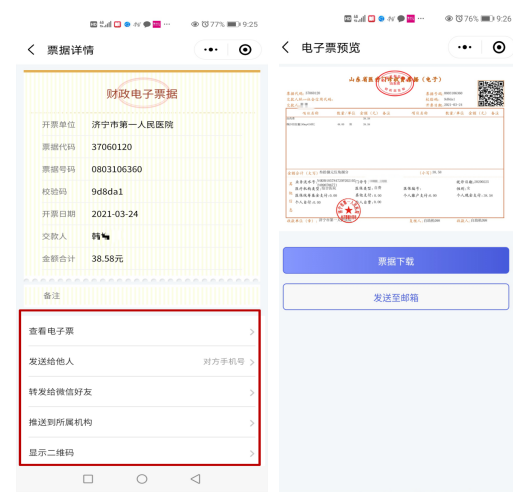Tap the clock showing 9:26
Image resolution: width=513 pixels, height=502 pixels.
pos(504,19)
